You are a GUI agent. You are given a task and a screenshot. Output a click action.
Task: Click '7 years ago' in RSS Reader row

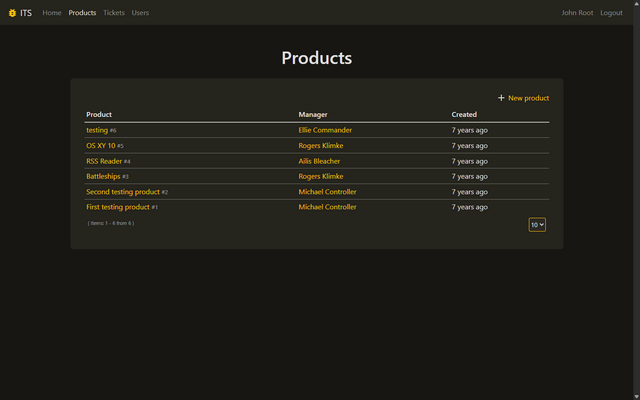(469, 161)
